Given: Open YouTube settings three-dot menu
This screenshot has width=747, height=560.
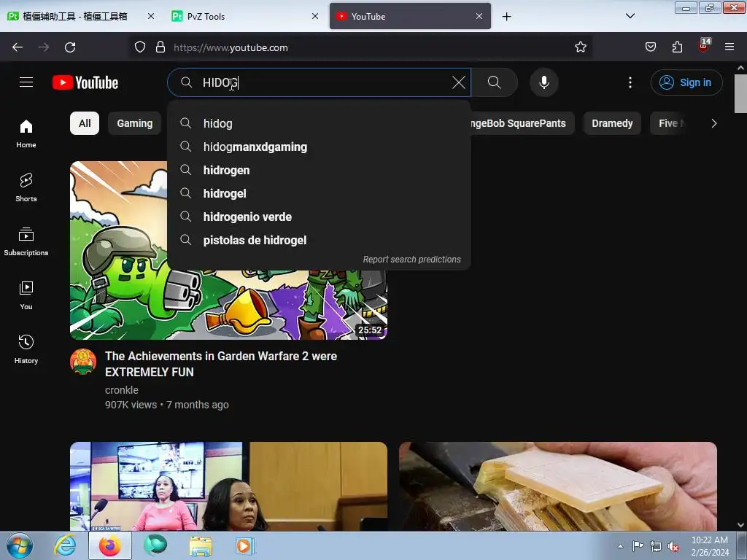Looking at the screenshot, I should [x=630, y=82].
